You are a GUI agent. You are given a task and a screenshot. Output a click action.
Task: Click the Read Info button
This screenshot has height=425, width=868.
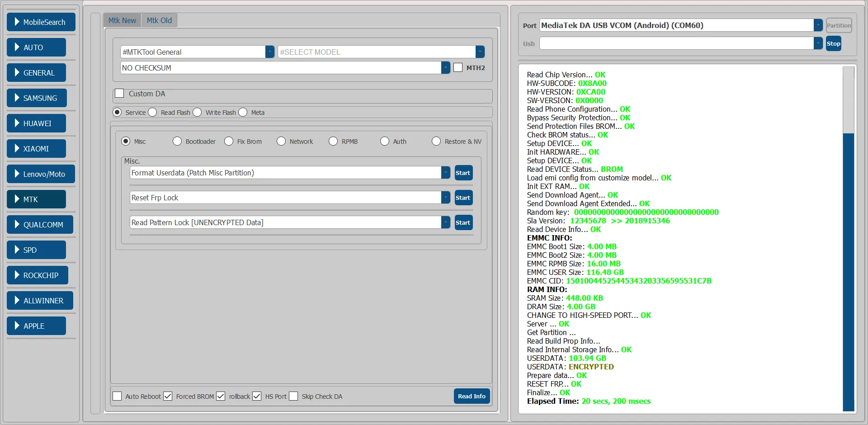(x=472, y=396)
